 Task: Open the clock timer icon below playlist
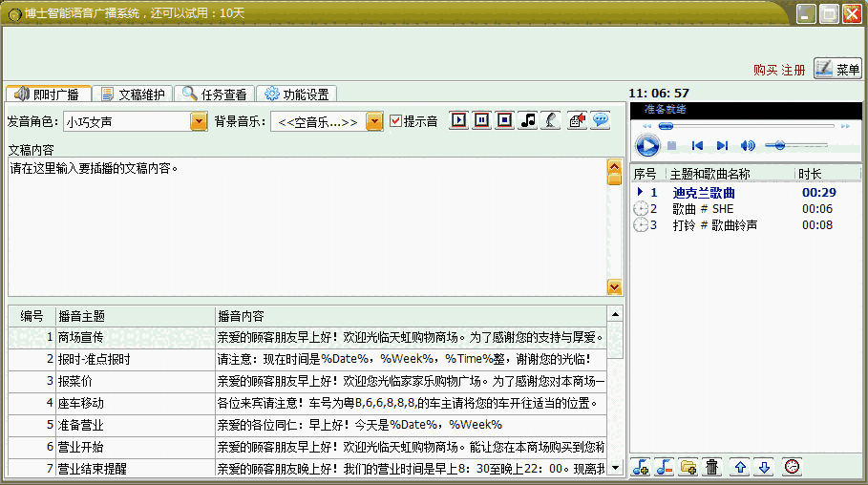(792, 467)
